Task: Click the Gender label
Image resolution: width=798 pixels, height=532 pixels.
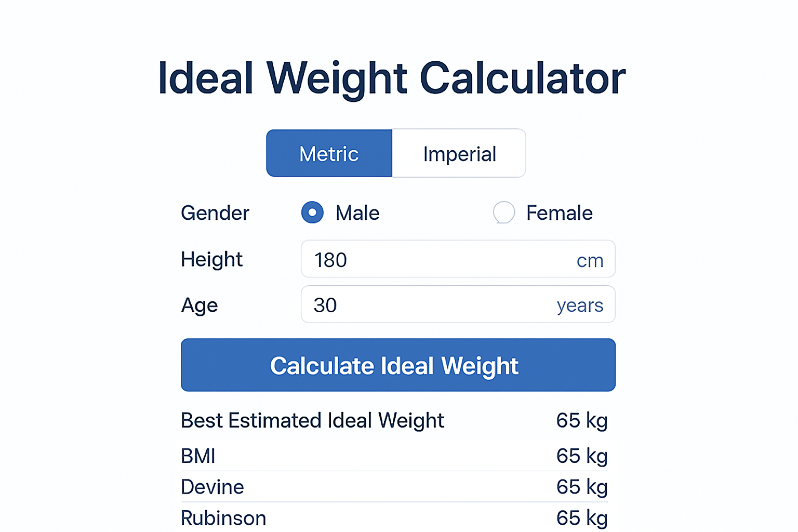Action: pos(215,212)
